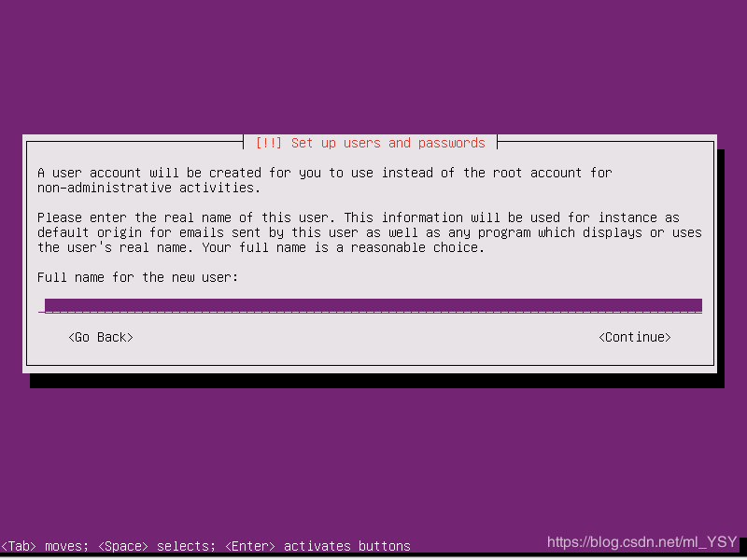Click the "<Enter> activates buttons" hint
This screenshot has height=560, width=747.
(317, 546)
